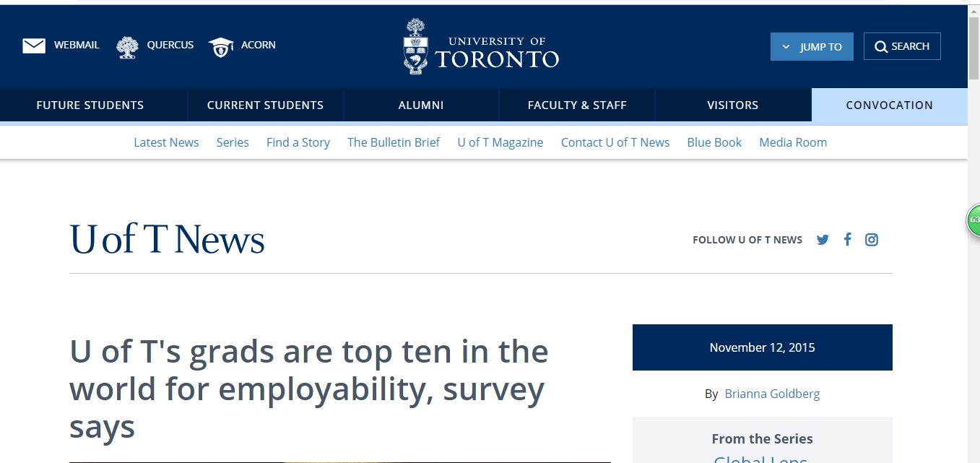Viewport: 980px width, 463px height.
Task: Click the ACORN graduation cap icon
Action: 221,47
